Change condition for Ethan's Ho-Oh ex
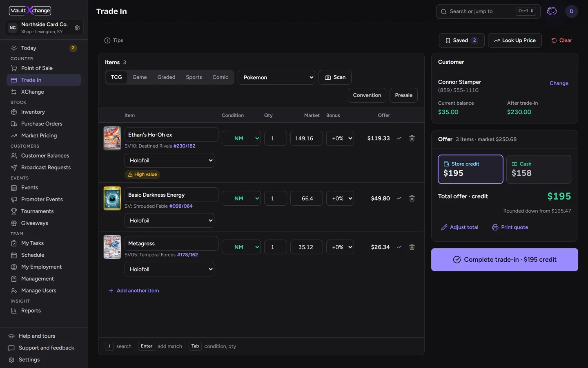 tap(241, 138)
